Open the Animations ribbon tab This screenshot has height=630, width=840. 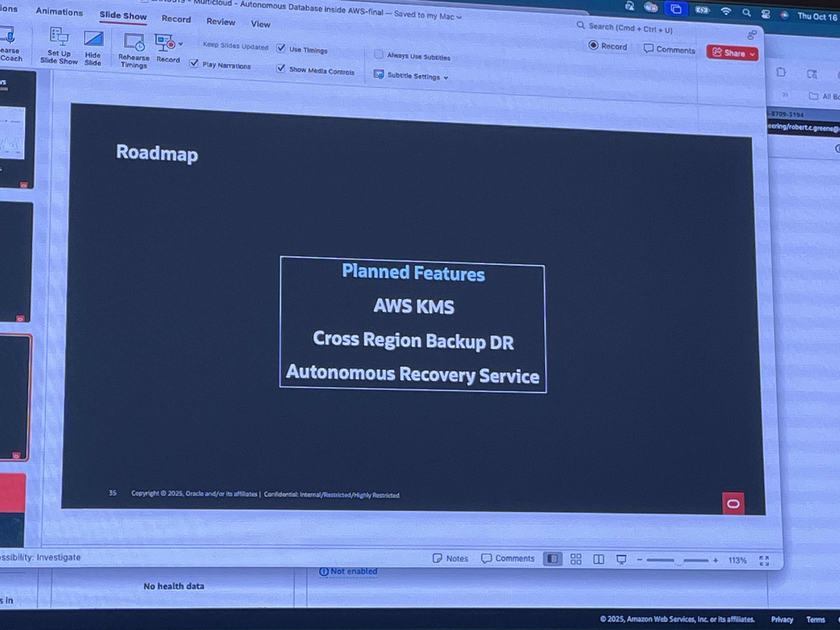tap(59, 12)
